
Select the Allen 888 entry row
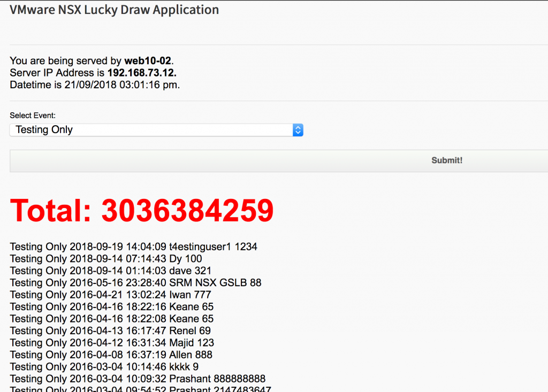point(111,355)
